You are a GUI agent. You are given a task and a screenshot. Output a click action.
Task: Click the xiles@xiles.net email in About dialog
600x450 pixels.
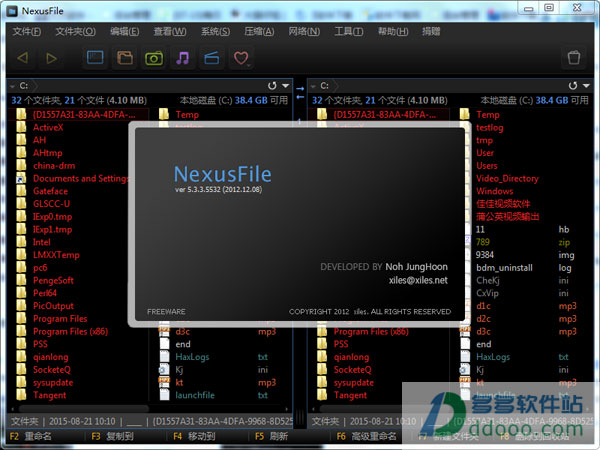point(418,280)
